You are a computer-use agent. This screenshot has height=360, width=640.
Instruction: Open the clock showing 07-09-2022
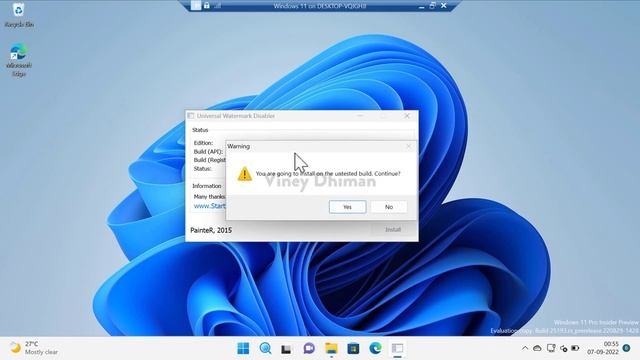603,348
